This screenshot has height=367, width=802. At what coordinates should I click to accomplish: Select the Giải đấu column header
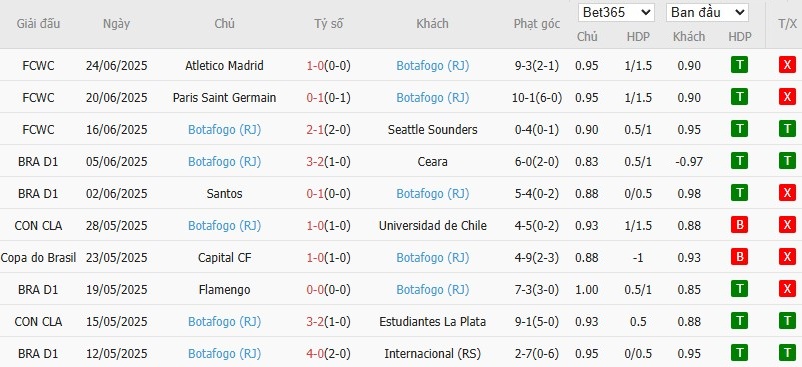(38, 24)
